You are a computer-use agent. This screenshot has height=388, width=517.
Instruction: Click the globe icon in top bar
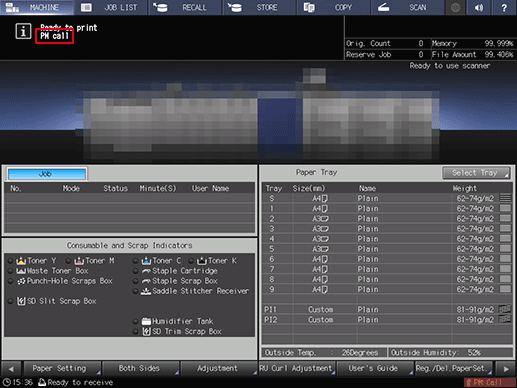456,7
